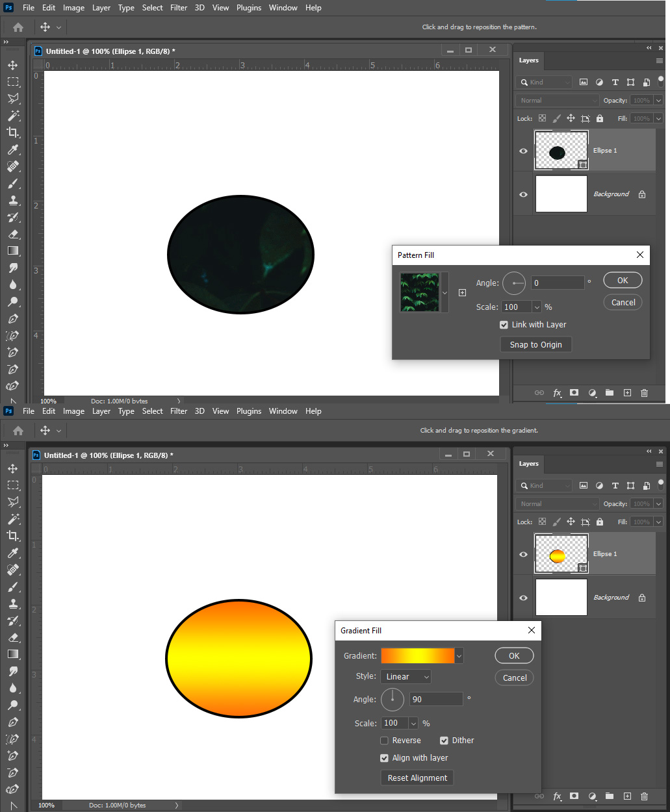Add a layer mask in the Layers panel
Screen dimensions: 670x812
tap(574, 393)
